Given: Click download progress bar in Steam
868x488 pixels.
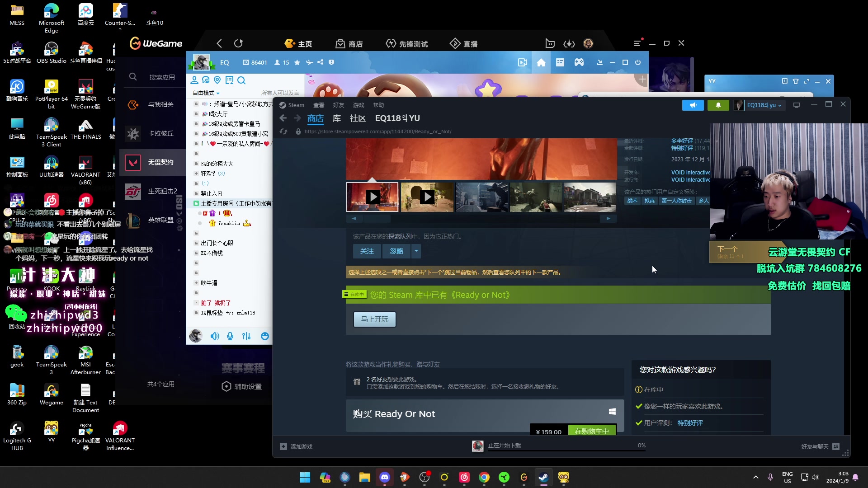Looking at the screenshot, I should pyautogui.click(x=566, y=450).
